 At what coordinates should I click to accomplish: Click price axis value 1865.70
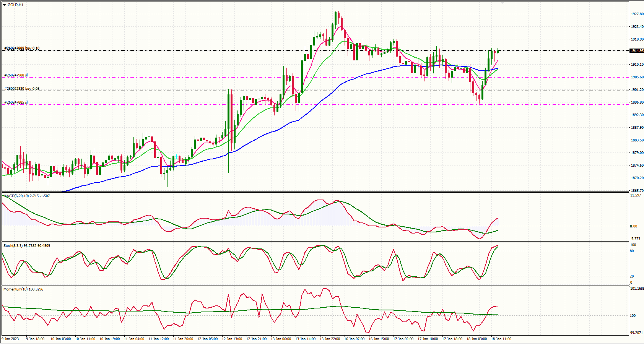(637, 191)
